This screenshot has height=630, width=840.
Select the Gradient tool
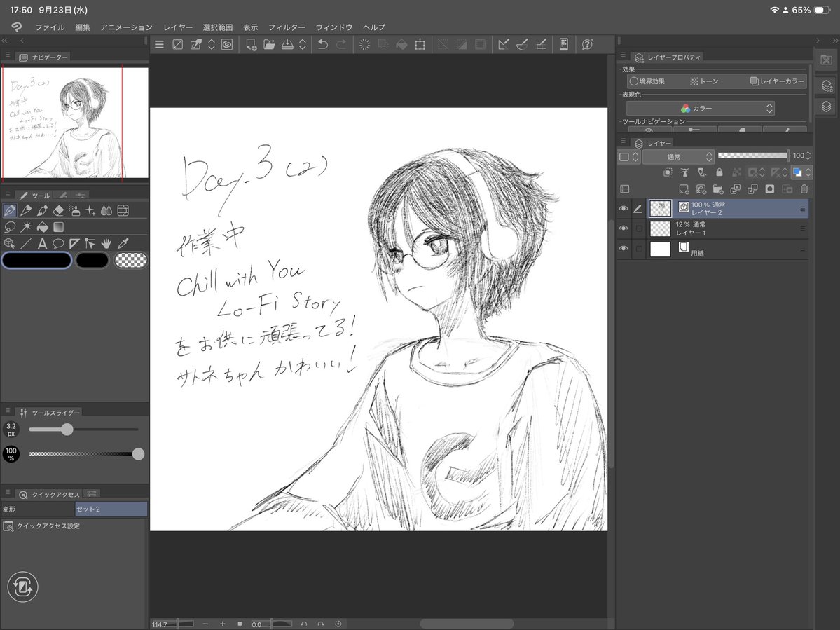[x=58, y=227]
